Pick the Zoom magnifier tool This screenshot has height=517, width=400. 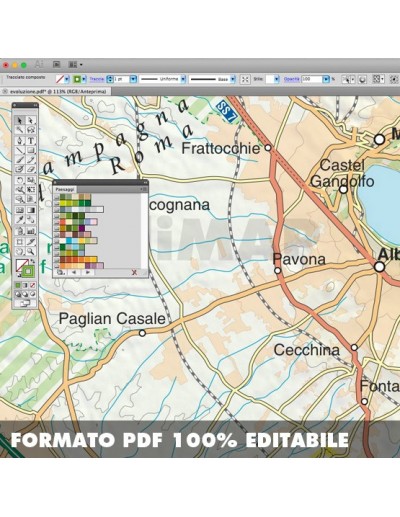click(x=31, y=251)
